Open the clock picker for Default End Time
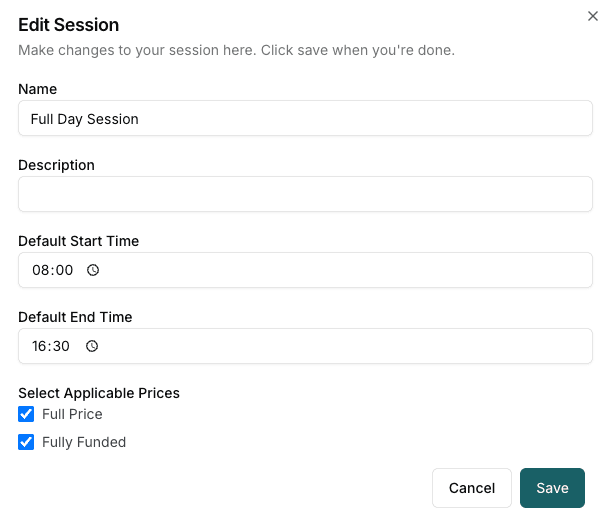 pyautogui.click(x=92, y=346)
